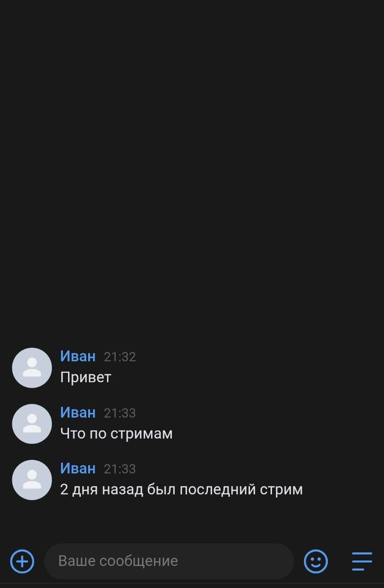Open the Иван profile from the 21:32 message
Image resolution: width=384 pixels, height=588 pixels.
click(x=78, y=356)
